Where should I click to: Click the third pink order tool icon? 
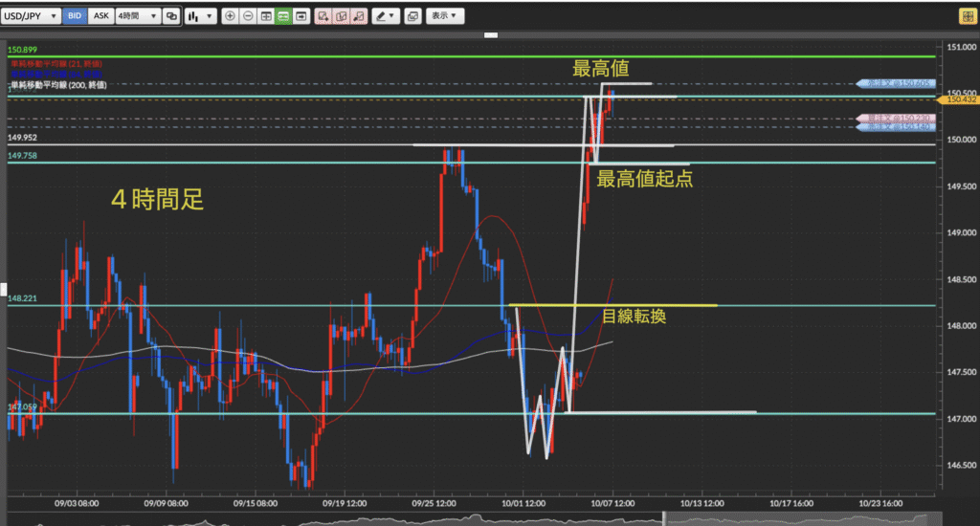pyautogui.click(x=358, y=16)
